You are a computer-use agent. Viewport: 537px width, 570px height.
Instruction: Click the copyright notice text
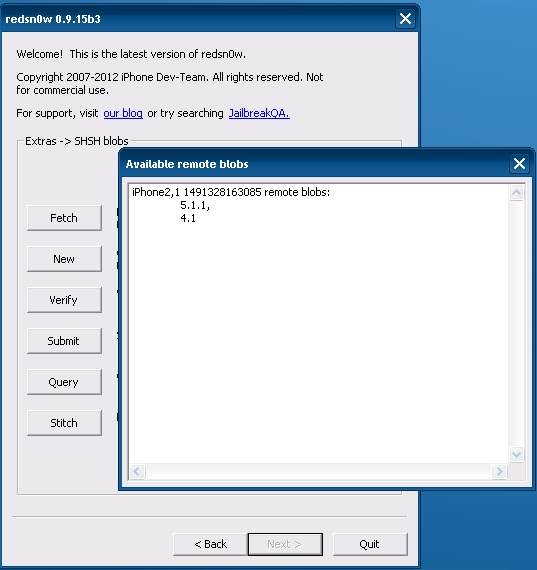[169, 84]
